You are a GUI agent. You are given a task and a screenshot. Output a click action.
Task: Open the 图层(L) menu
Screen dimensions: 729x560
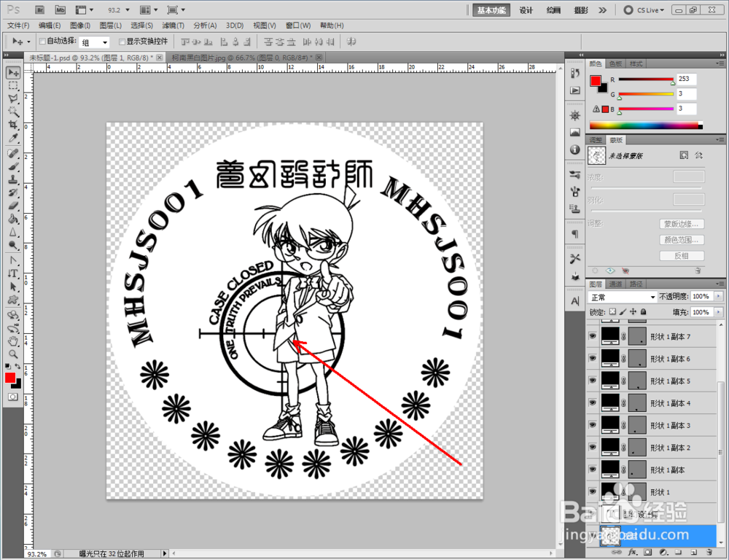click(x=111, y=26)
